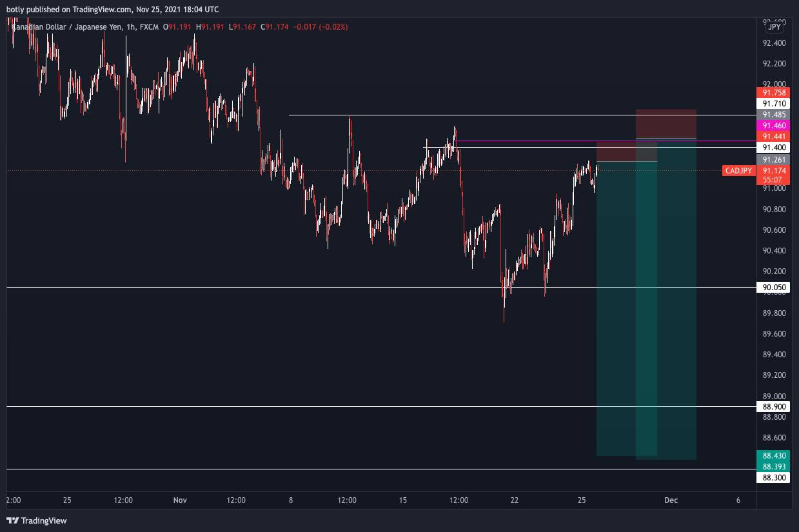Click the Close value C91.174
The width and height of the screenshot is (799, 532).
click(276, 27)
